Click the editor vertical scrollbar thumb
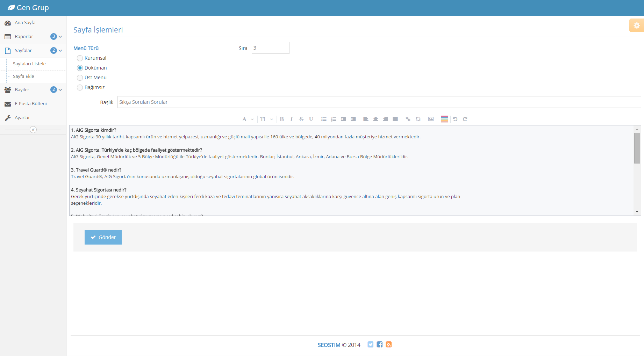644x356 pixels. click(x=637, y=148)
